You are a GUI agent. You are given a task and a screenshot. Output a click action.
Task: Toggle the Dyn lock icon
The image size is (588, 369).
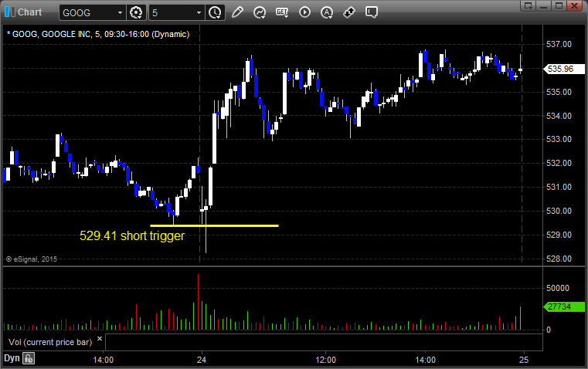[x=29, y=358]
